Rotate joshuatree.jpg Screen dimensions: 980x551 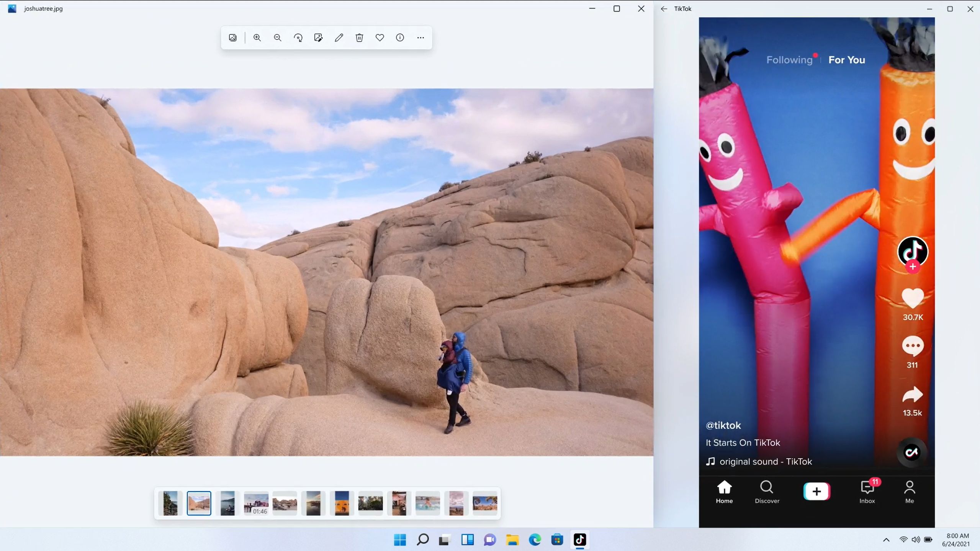pos(298,38)
